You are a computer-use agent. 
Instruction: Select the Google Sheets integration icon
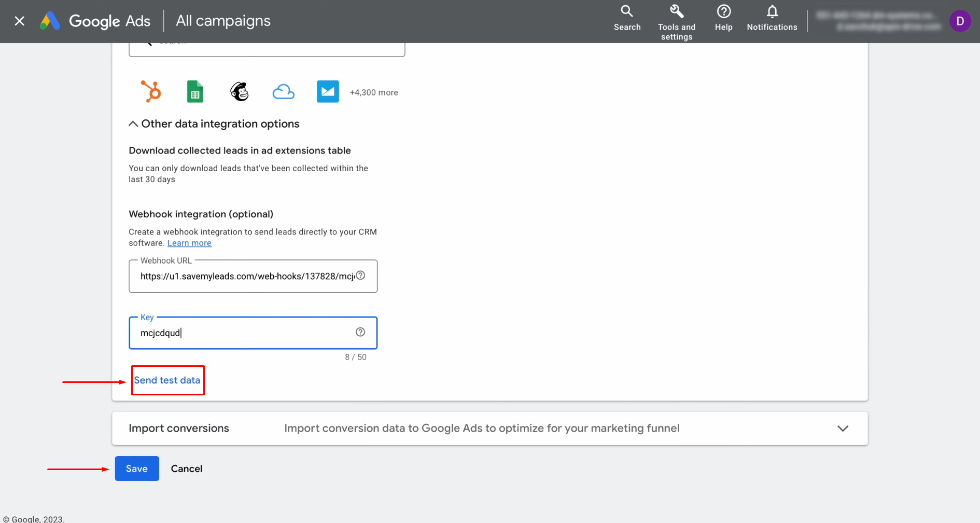(195, 91)
